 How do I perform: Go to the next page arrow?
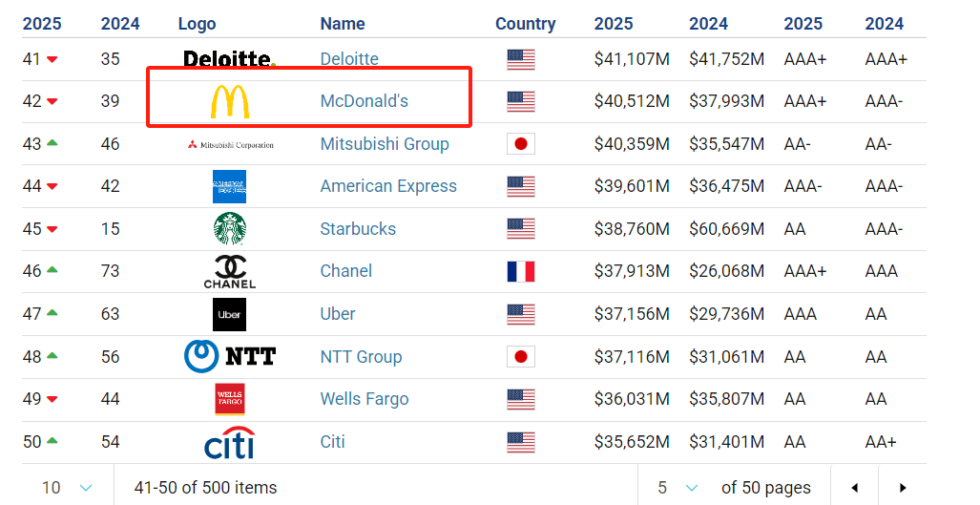point(903,488)
